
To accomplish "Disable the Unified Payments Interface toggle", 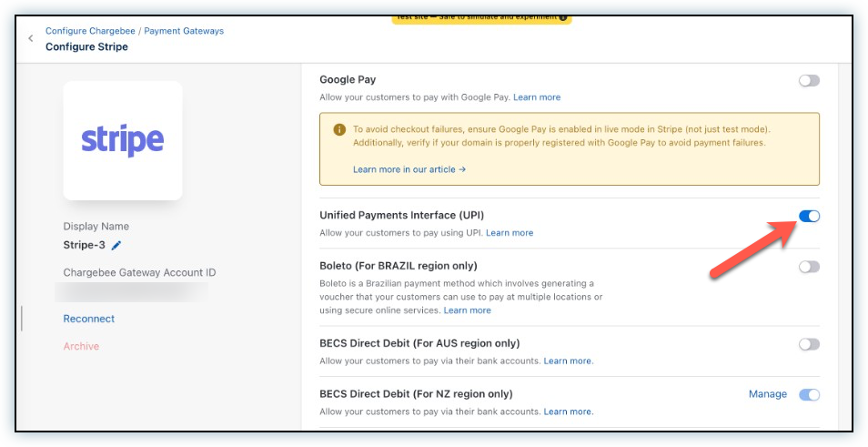I will (809, 216).
